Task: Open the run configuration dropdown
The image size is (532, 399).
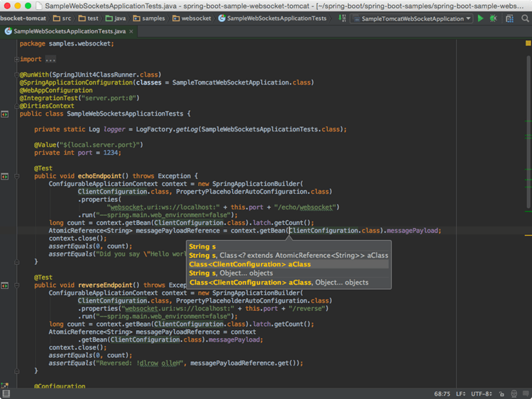Action: [411, 18]
